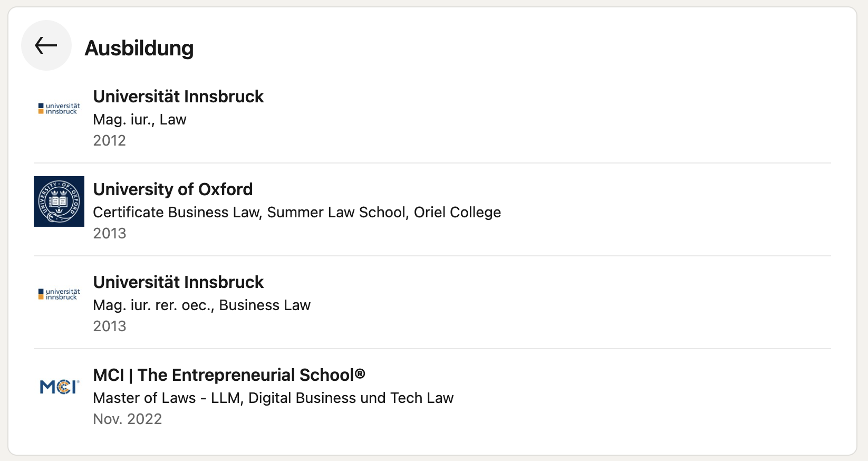
Task: Open the University of Oxford crest logo
Action: tap(59, 201)
